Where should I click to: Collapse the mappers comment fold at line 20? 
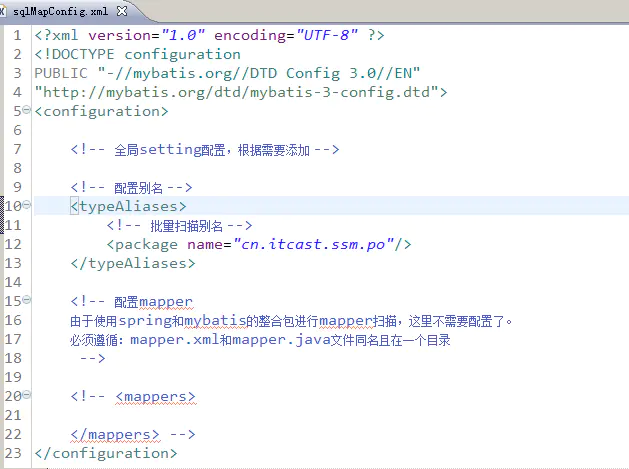(26, 395)
